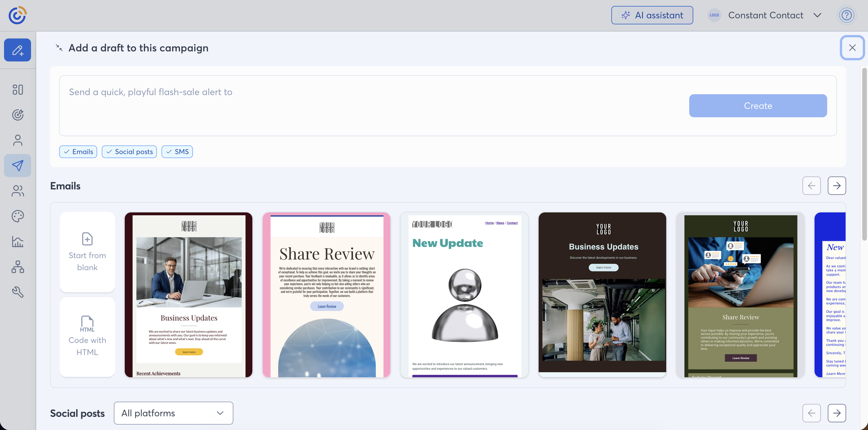This screenshot has height=430, width=868.
Task: Click the AI assistant button
Action: [652, 15]
